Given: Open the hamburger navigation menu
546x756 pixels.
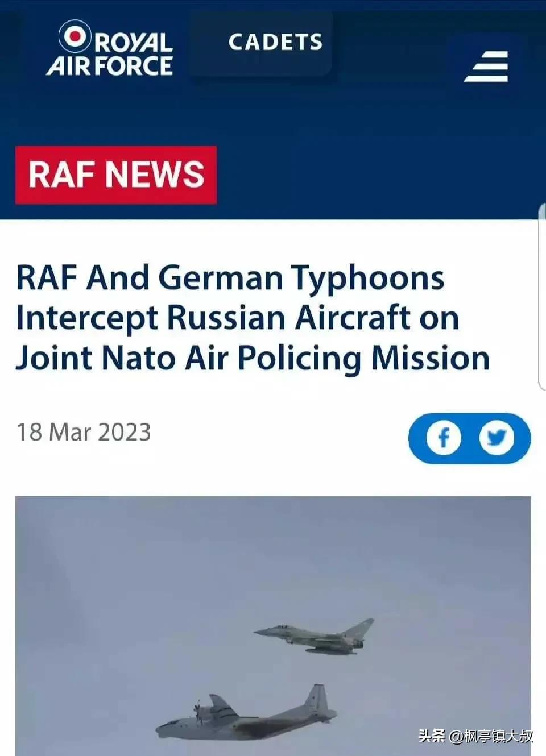Looking at the screenshot, I should [x=486, y=66].
